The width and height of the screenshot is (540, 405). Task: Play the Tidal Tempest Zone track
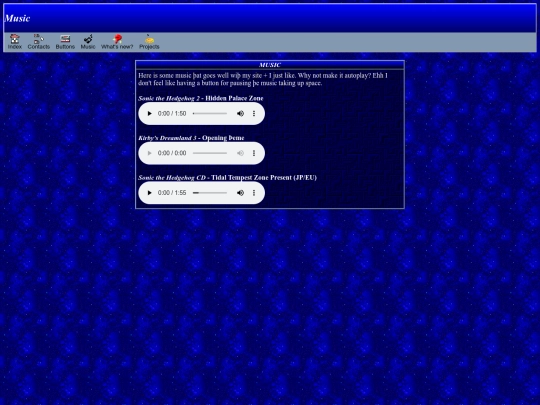[149, 193]
